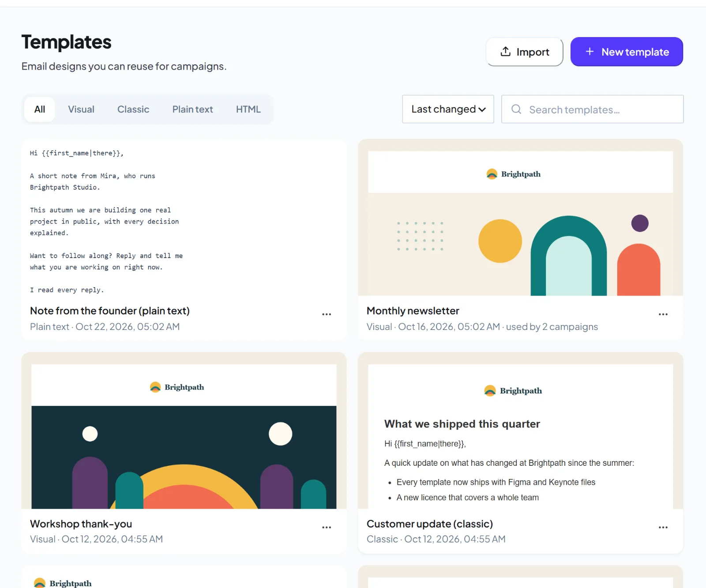Select the All tab
The width and height of the screenshot is (706, 588).
(x=40, y=109)
